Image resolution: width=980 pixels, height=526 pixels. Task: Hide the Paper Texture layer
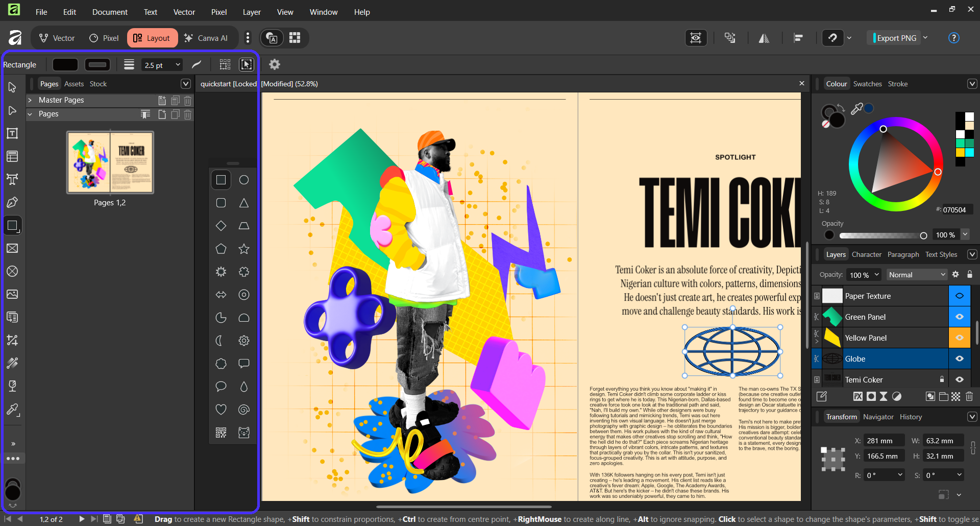pyautogui.click(x=959, y=296)
